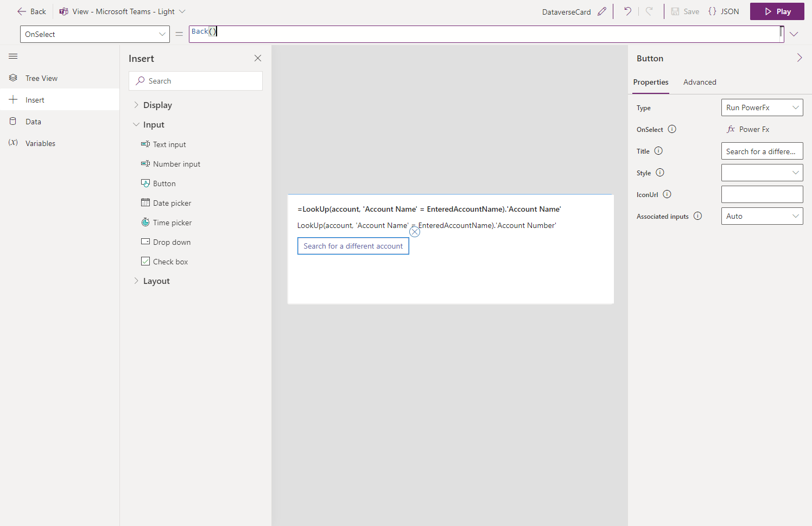The image size is (812, 526).
Task: Open Associated inputs dropdown set to Auto
Action: [762, 216]
